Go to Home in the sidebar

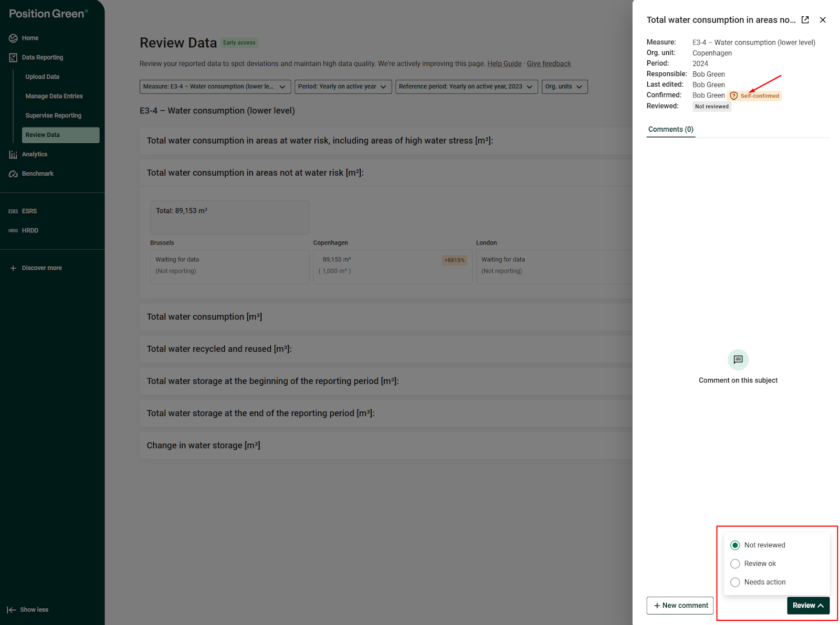pyautogui.click(x=30, y=38)
